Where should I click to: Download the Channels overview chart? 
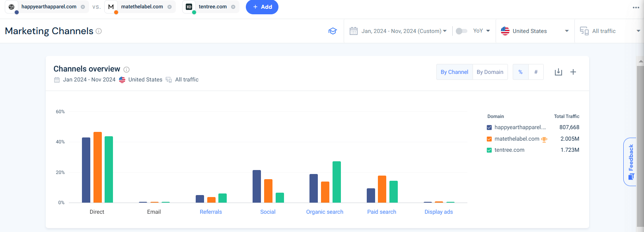558,72
